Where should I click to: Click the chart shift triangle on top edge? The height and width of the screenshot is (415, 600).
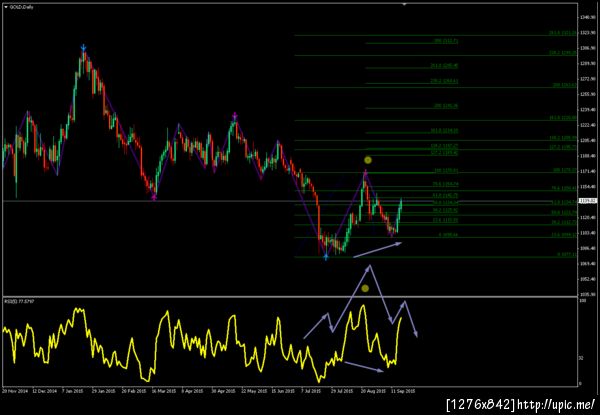pos(404,4)
